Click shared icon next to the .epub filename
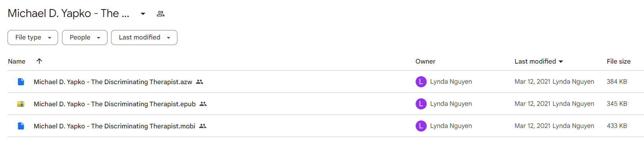Screen dimensions: 644x156 click(x=203, y=104)
